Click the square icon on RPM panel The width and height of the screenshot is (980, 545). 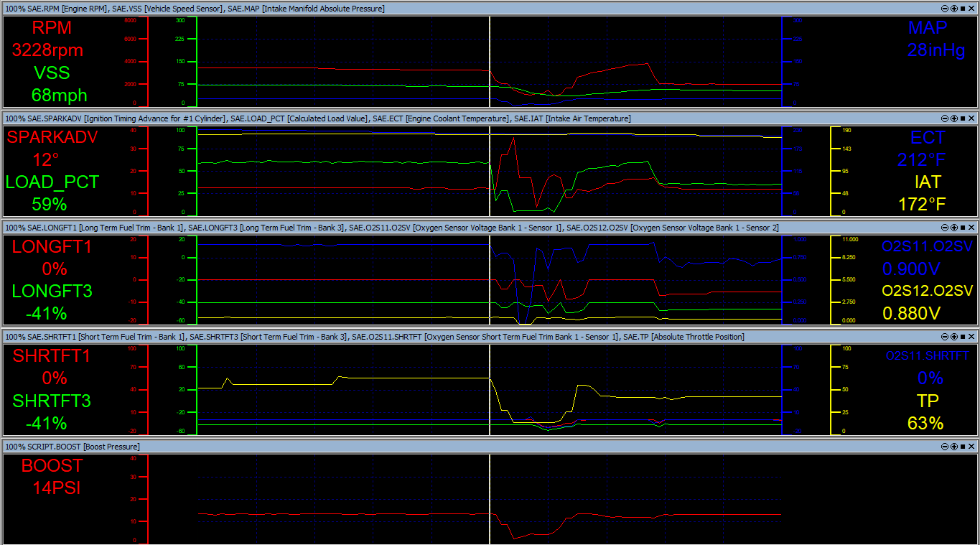[963, 9]
